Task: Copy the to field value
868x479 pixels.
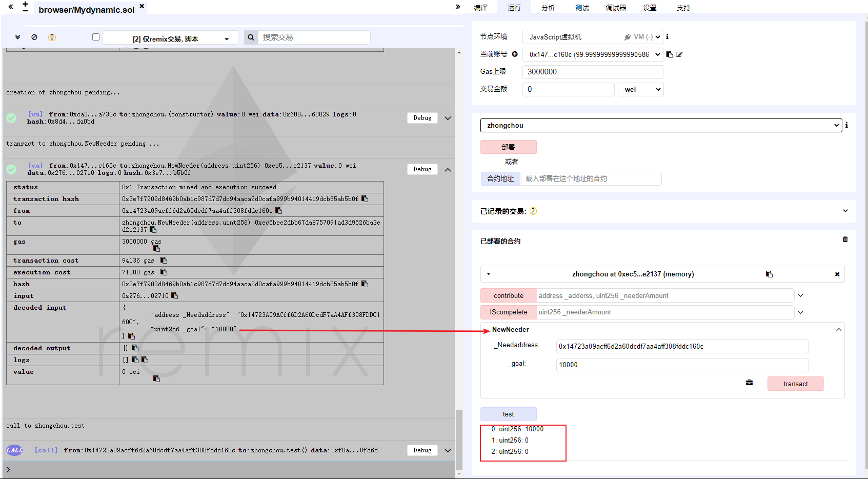Action: click(153, 230)
